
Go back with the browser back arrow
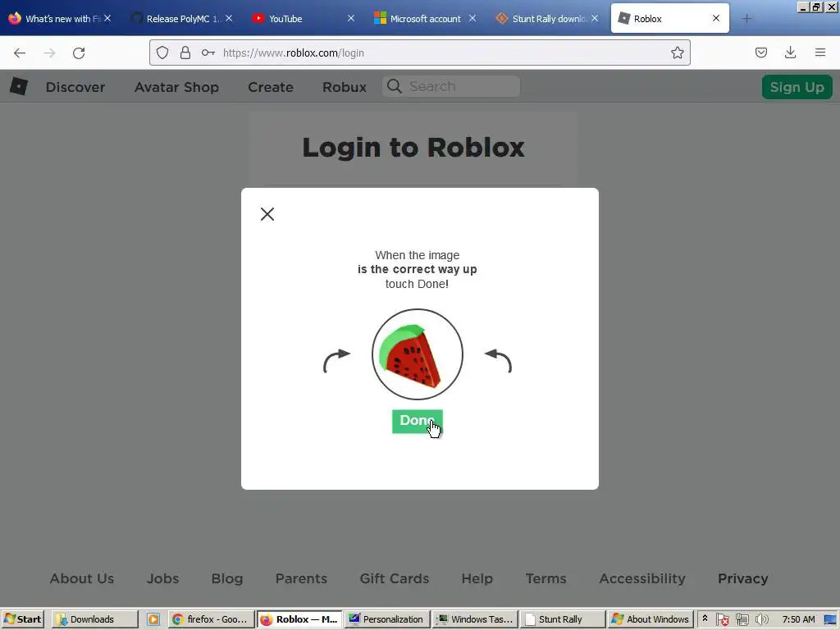20,52
